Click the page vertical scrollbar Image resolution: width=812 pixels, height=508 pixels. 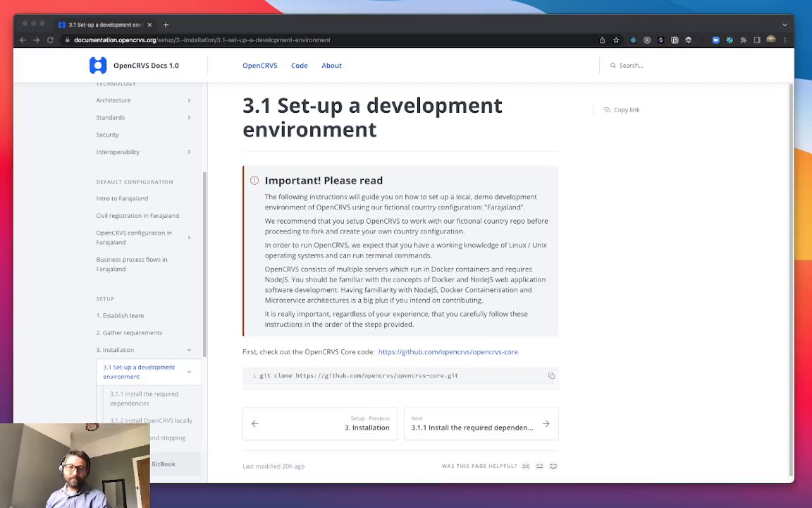point(791,280)
